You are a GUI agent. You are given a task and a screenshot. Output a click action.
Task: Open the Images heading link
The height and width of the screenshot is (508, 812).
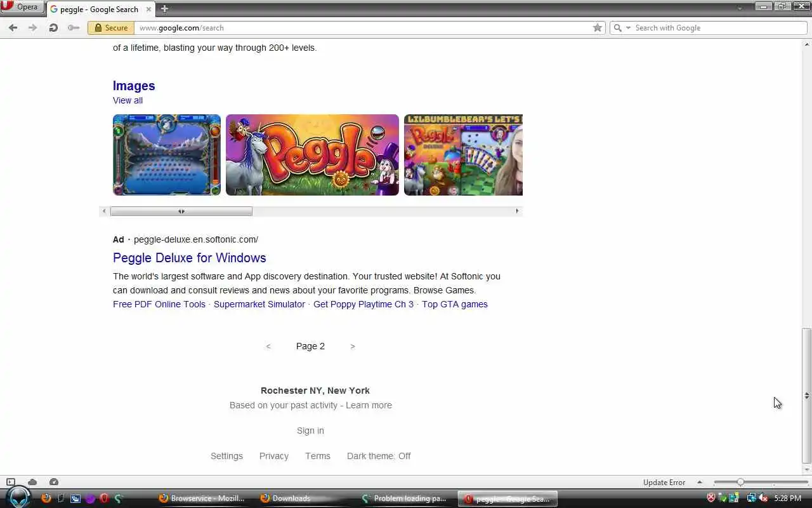click(134, 86)
